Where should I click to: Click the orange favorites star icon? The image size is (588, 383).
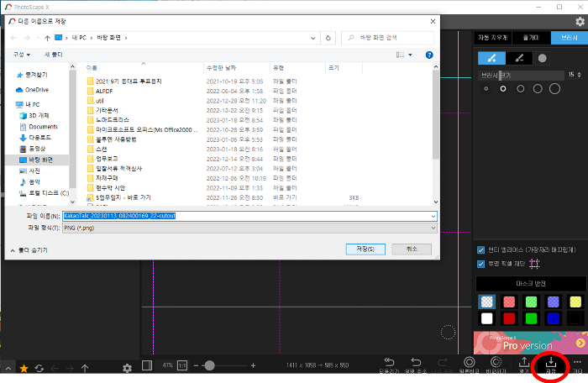(24, 369)
